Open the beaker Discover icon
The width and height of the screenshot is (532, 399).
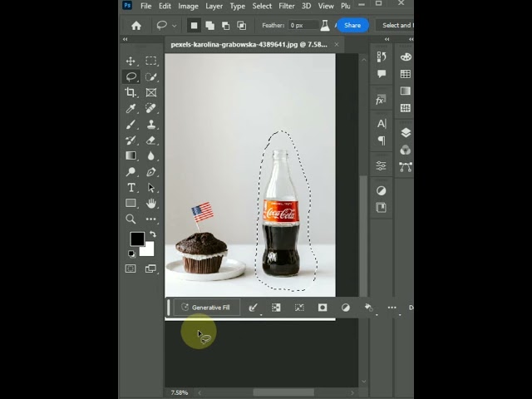tap(325, 26)
